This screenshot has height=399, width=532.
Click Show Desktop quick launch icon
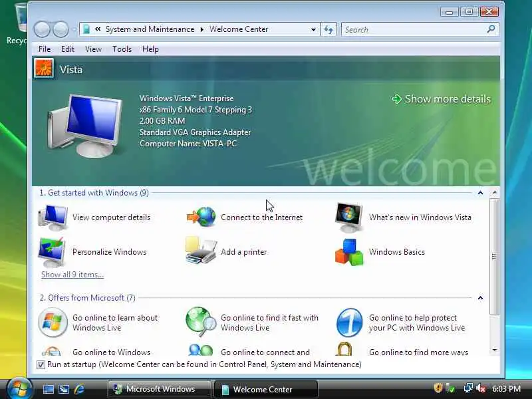click(48, 389)
